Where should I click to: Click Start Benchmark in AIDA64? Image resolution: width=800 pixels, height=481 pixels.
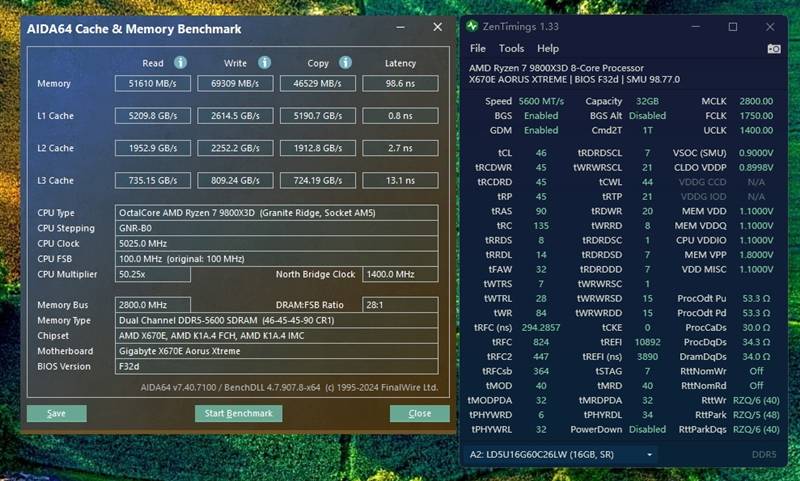coord(238,413)
